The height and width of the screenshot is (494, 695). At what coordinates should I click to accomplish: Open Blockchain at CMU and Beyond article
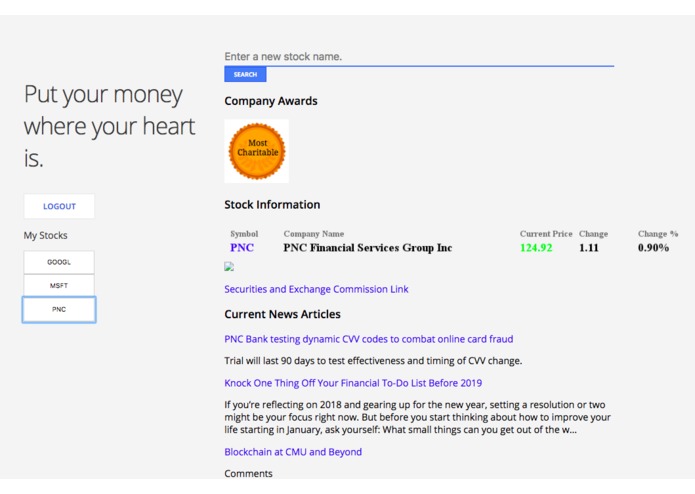(x=293, y=452)
